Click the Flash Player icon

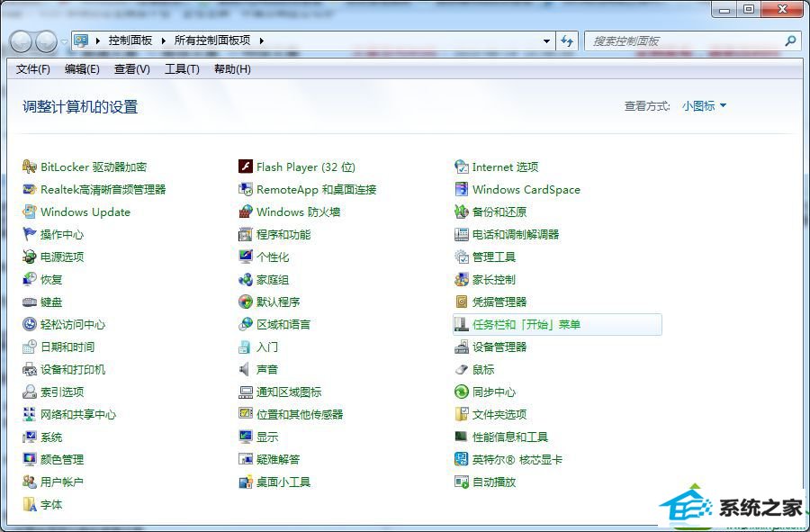[x=246, y=167]
